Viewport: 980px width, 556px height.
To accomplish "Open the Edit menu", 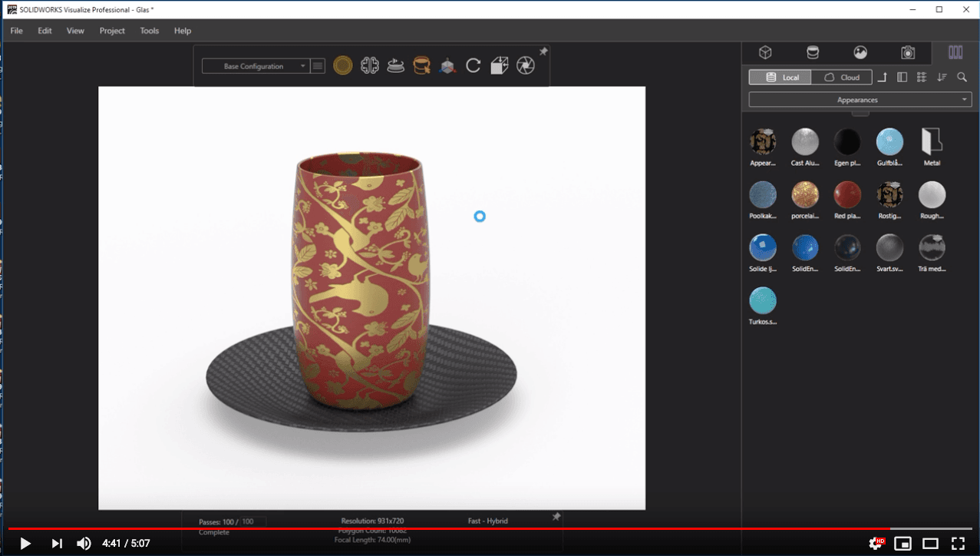I will (x=45, y=31).
